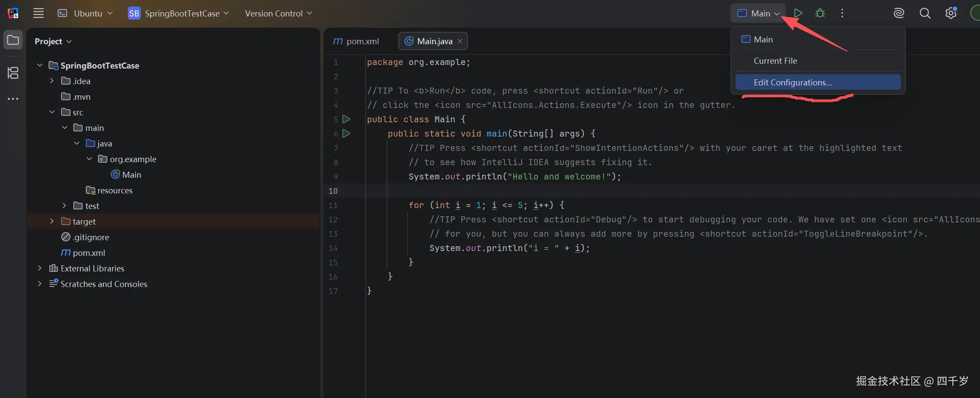Image resolution: width=980 pixels, height=398 pixels.
Task: Collapse the src folder
Action: [52, 112]
